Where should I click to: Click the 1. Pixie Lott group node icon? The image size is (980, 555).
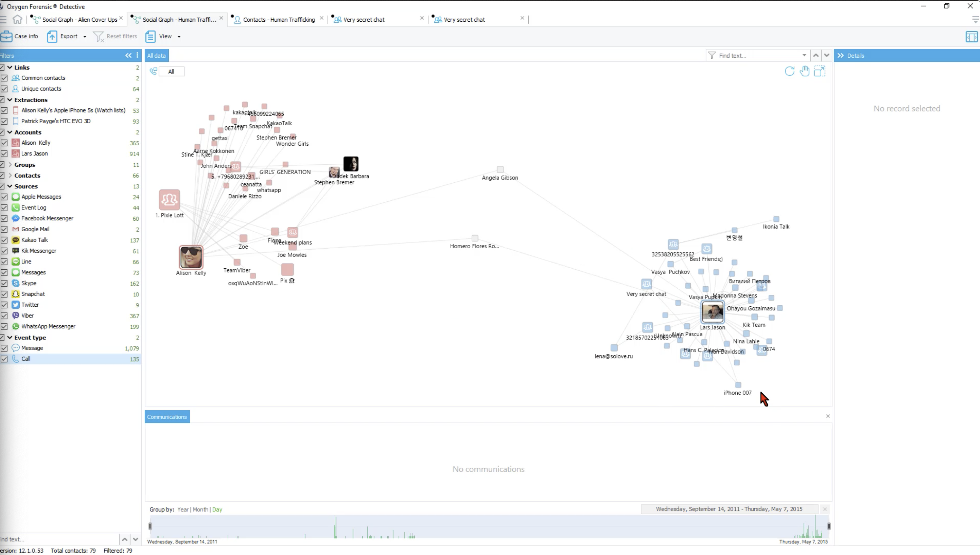click(x=170, y=200)
